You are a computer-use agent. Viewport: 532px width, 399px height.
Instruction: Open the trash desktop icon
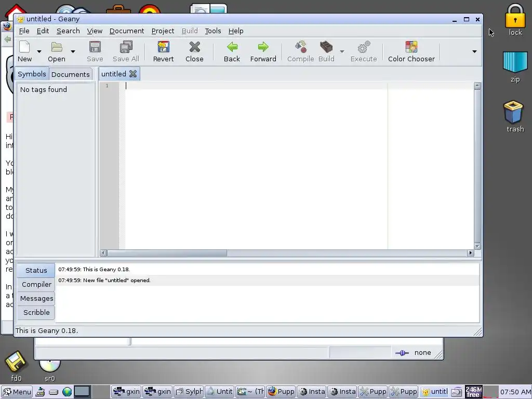pyautogui.click(x=515, y=116)
